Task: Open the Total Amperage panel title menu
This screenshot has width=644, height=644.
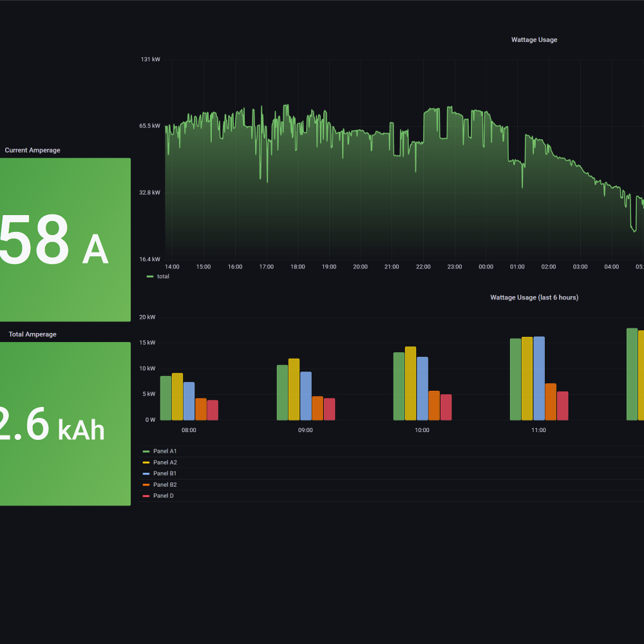Action: [32, 334]
